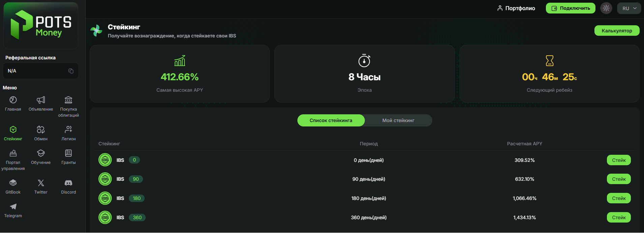Copy the referral link via copy icon
The image size is (644, 233).
click(71, 71)
